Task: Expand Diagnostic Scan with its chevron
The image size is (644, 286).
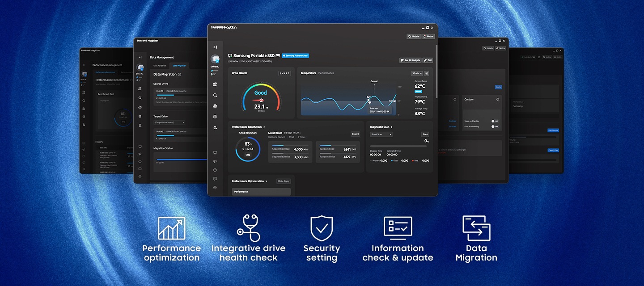Action: point(392,127)
